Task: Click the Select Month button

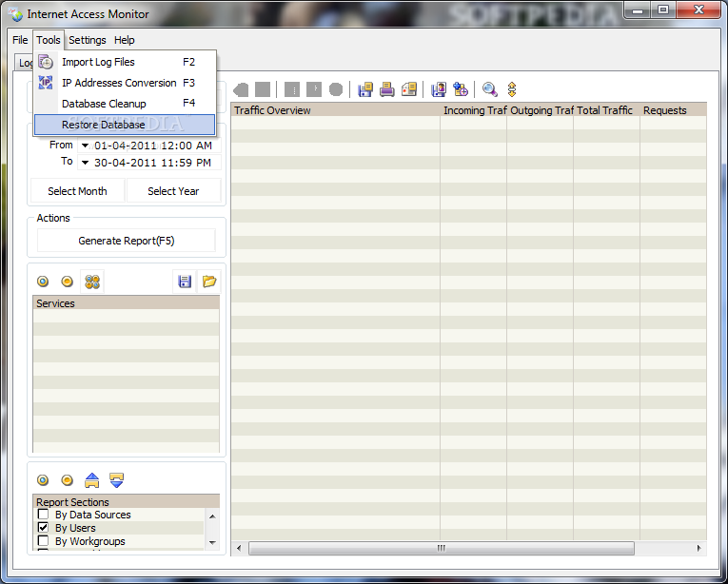Action: tap(77, 191)
